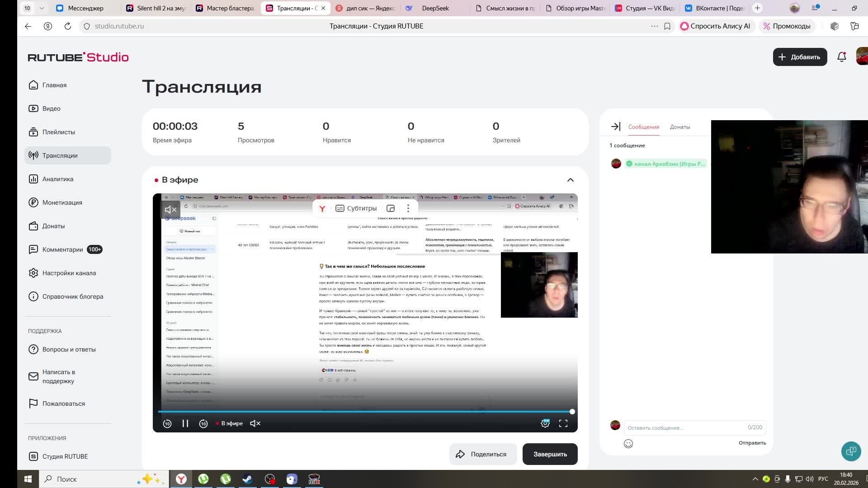Collapse chat panel with arrow icon
The height and width of the screenshot is (488, 868).
pyautogui.click(x=615, y=127)
